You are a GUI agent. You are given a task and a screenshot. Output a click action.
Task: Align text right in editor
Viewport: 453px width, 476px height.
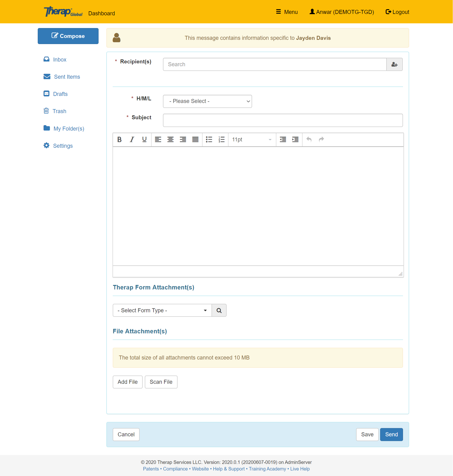tap(183, 140)
